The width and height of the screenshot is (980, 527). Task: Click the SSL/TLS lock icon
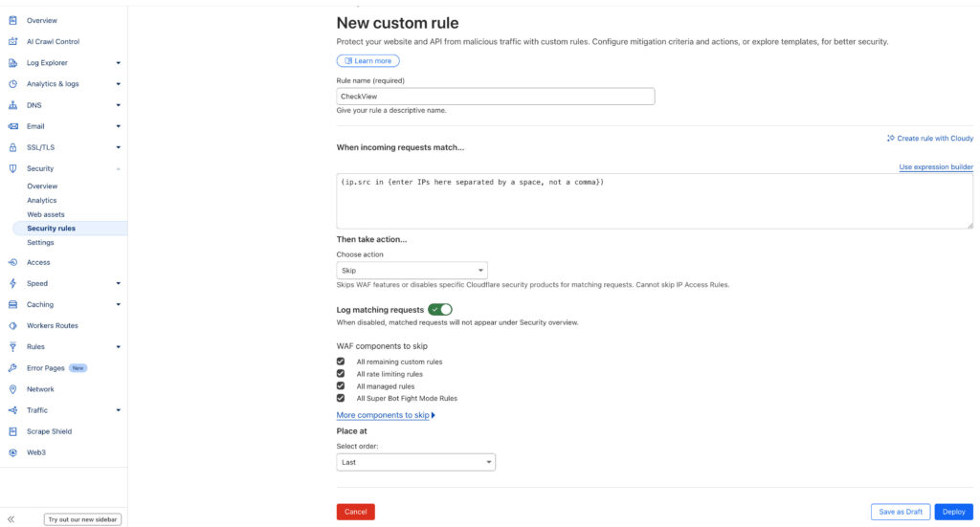tap(12, 147)
